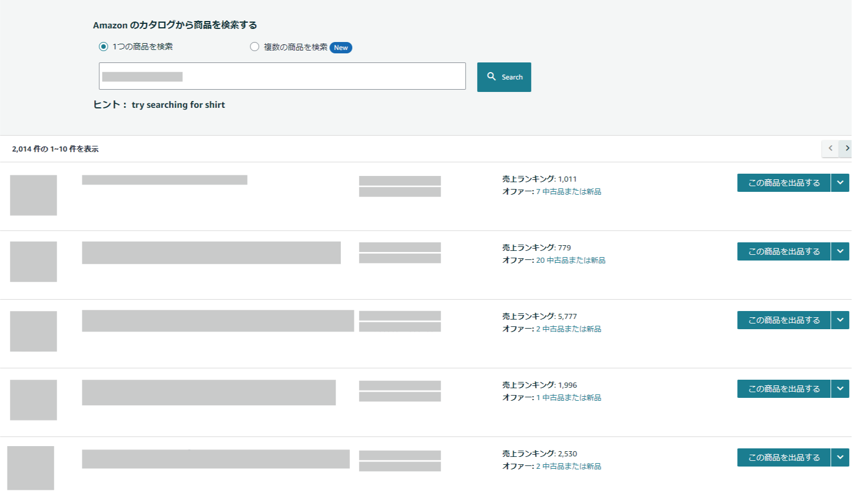This screenshot has height=504, width=852.
Task: Open the 7 中古品または新品 offers link
Action: coord(568,192)
